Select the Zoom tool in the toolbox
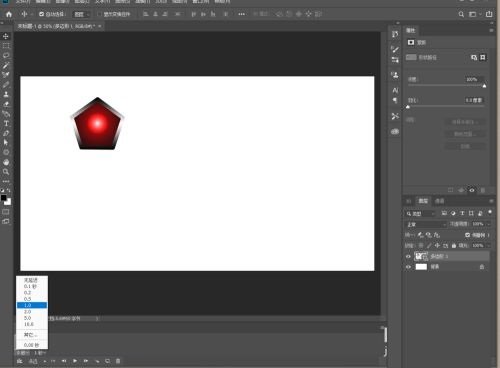This screenshot has height=368, width=500. 6,172
